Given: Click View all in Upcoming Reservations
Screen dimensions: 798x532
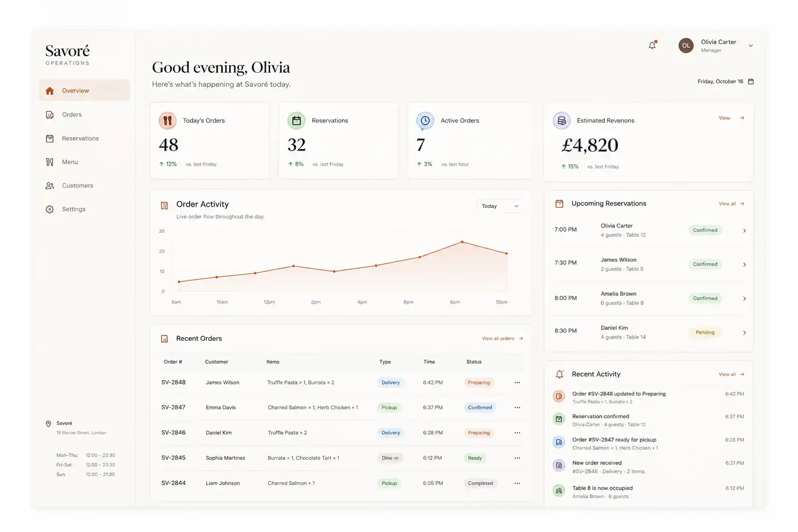Looking at the screenshot, I should click(x=731, y=204).
